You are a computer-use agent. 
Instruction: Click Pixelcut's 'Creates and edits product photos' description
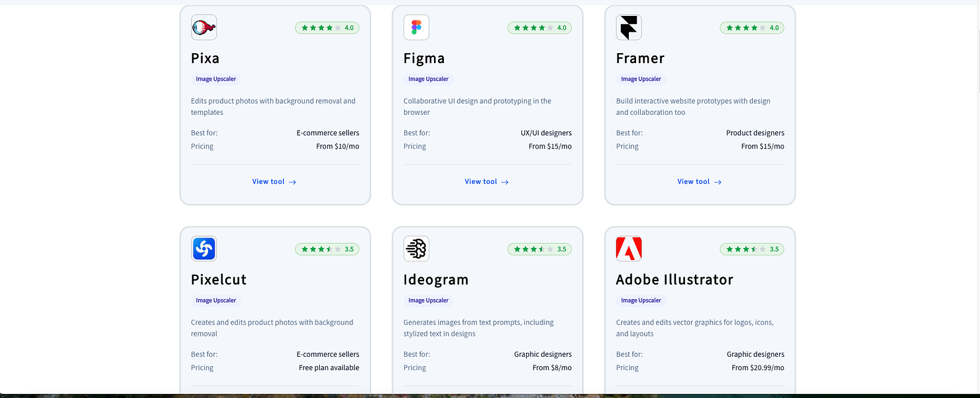point(272,328)
